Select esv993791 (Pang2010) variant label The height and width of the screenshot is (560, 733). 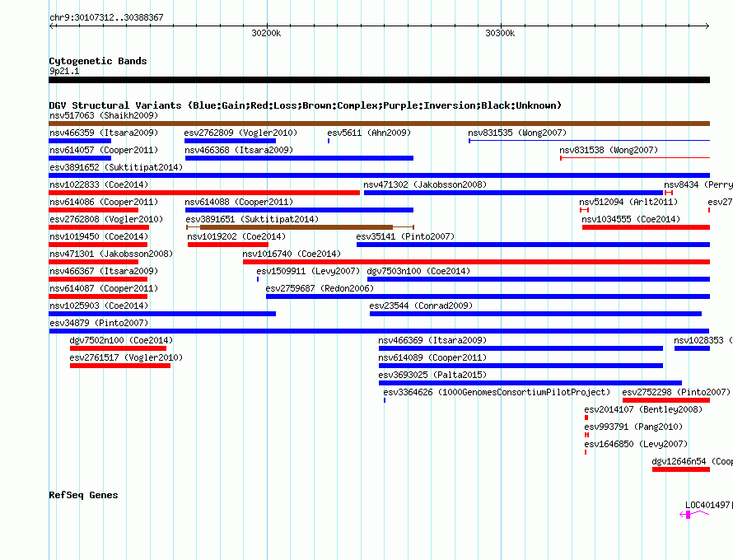point(633,427)
